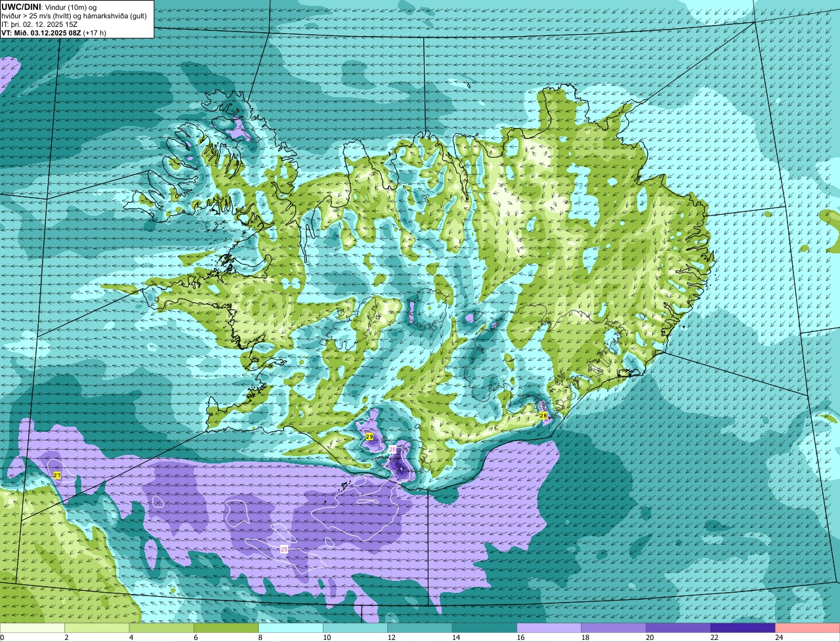The image size is (840, 642).
Task: Click the scale value 12 on the colorbar
Action: [391, 637]
